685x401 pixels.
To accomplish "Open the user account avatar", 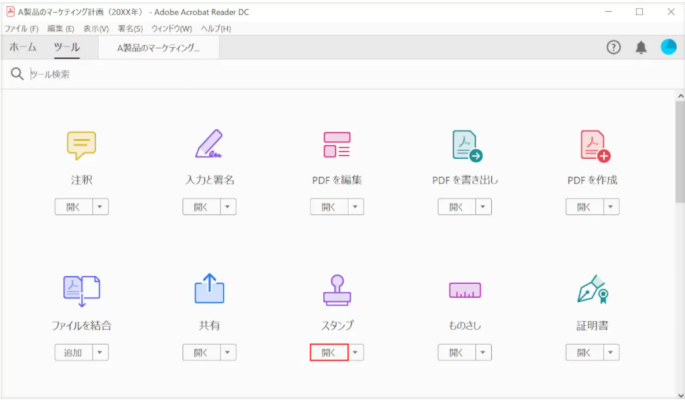I will [x=668, y=47].
